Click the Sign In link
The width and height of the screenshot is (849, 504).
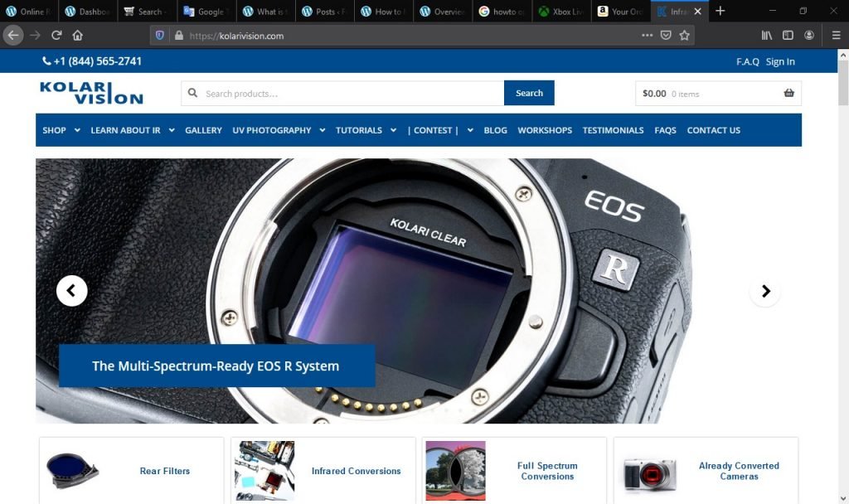pos(780,61)
